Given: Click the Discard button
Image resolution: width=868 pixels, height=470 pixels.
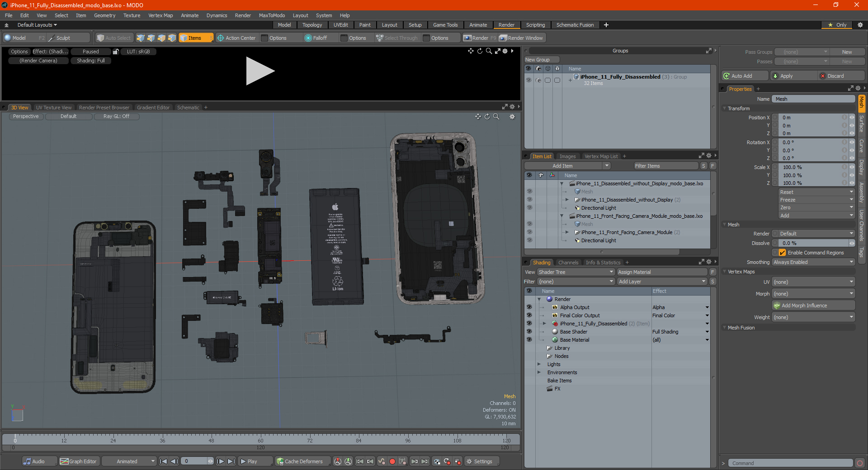Looking at the screenshot, I should (841, 76).
